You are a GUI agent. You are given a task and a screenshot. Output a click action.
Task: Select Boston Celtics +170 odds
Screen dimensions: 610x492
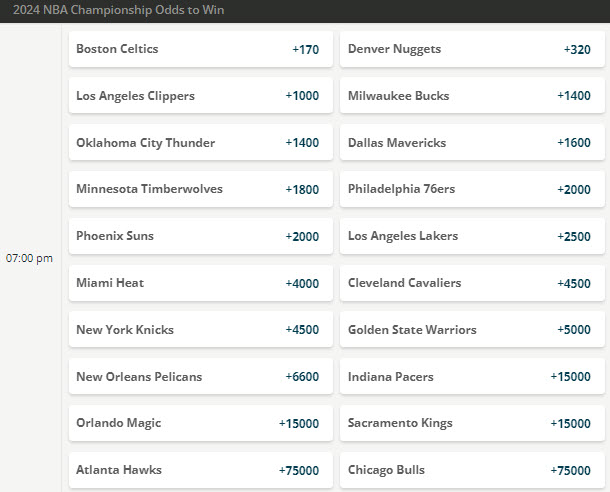tap(201, 49)
